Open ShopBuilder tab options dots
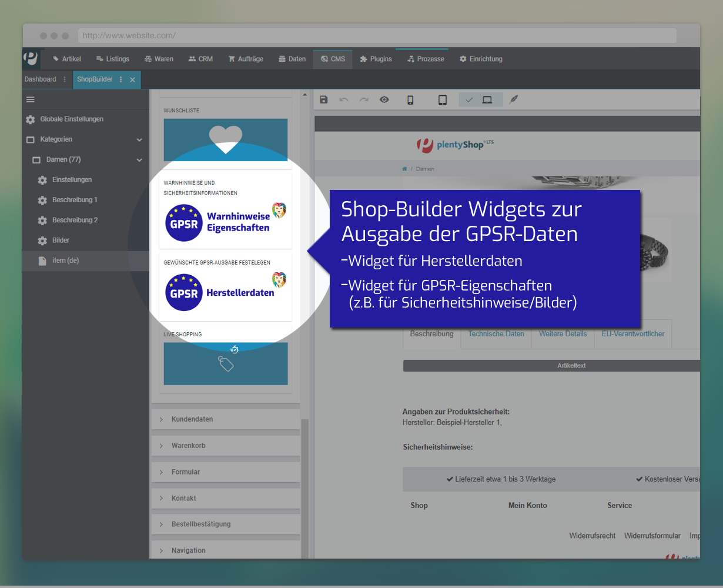723x588 pixels. click(x=121, y=79)
